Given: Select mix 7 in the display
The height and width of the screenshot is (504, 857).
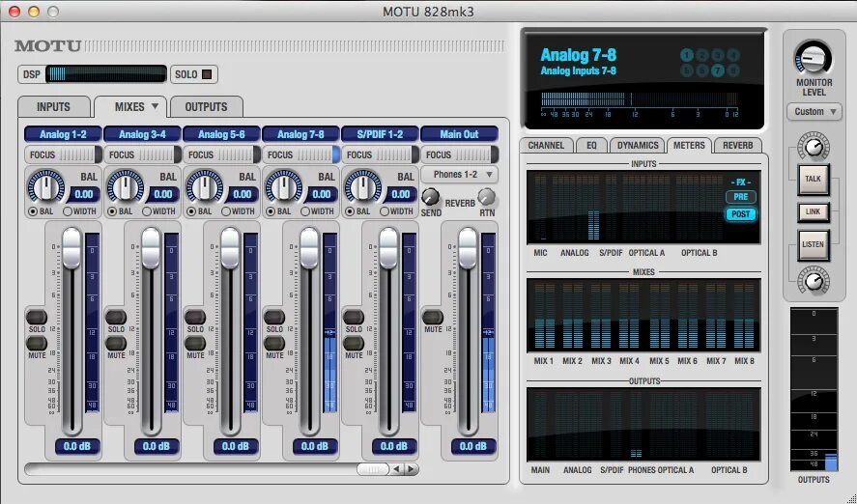Looking at the screenshot, I should coord(718,70).
